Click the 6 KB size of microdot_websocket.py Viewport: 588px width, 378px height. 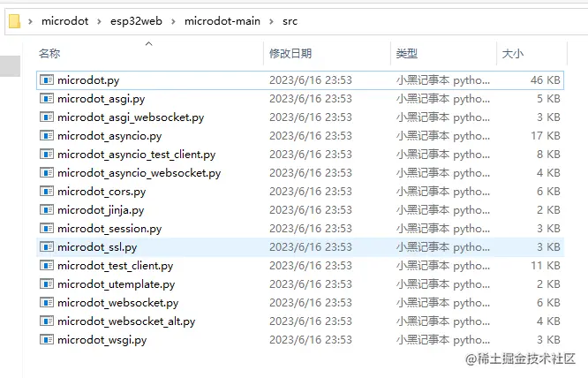point(548,302)
